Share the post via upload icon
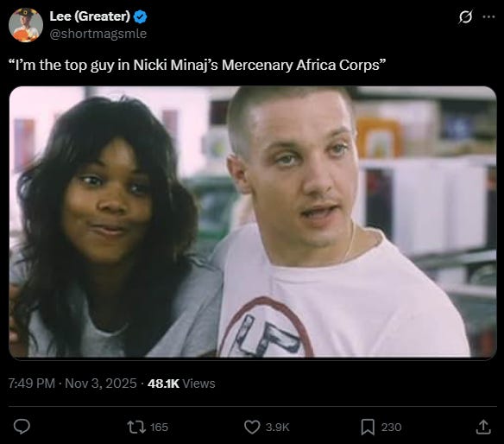The image size is (504, 444). point(483,427)
